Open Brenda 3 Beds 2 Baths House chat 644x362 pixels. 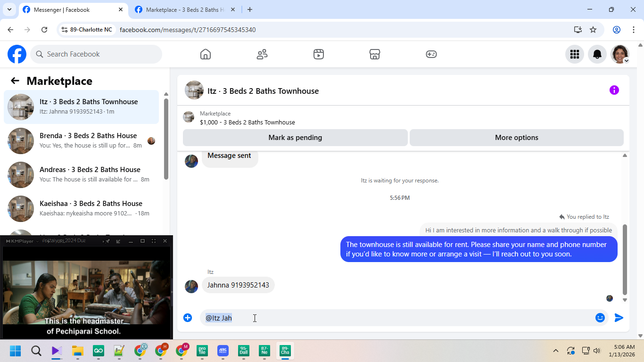pos(82,141)
